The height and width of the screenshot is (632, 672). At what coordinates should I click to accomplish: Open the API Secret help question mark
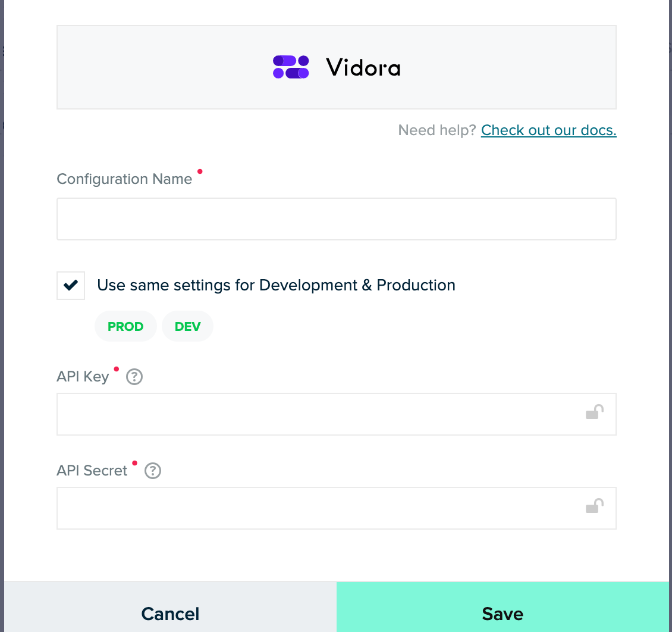click(153, 471)
